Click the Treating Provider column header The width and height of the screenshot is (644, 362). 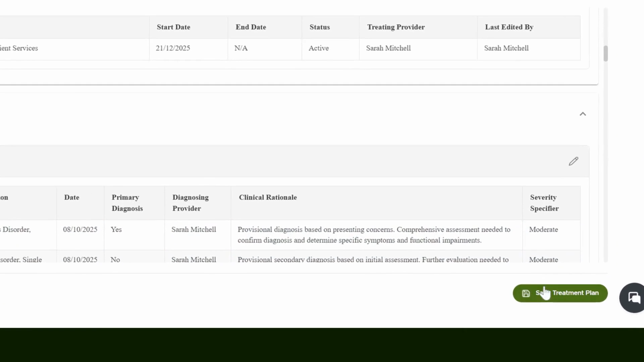(396, 27)
